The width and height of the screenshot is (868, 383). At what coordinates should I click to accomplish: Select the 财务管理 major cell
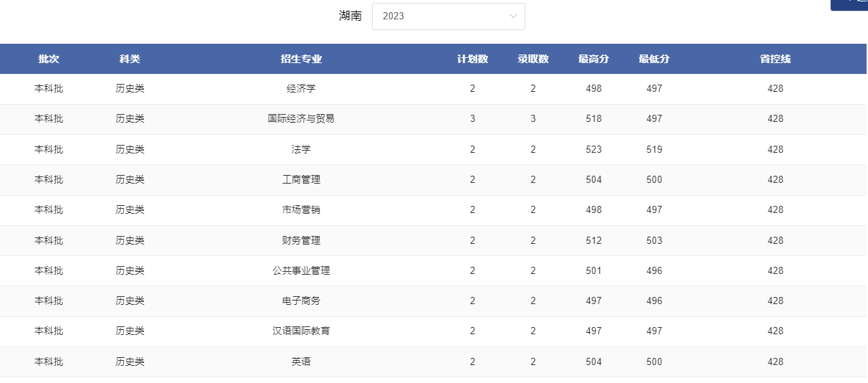coord(301,240)
